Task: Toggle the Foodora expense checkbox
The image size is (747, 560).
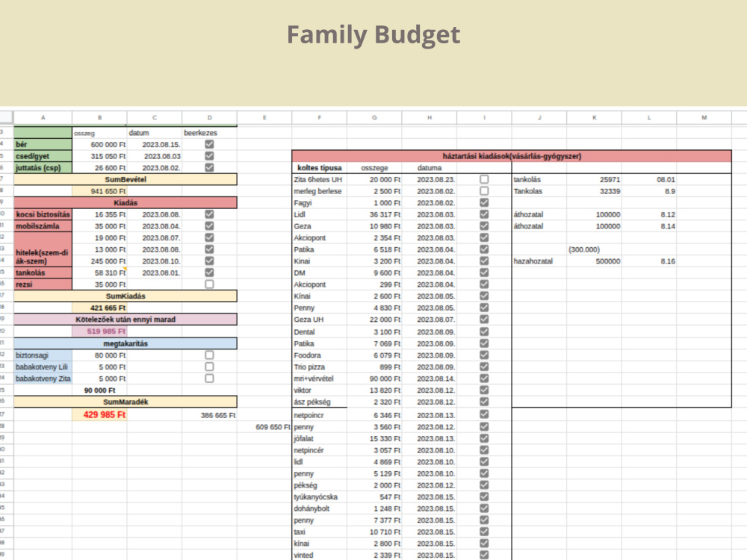Action: click(x=484, y=355)
